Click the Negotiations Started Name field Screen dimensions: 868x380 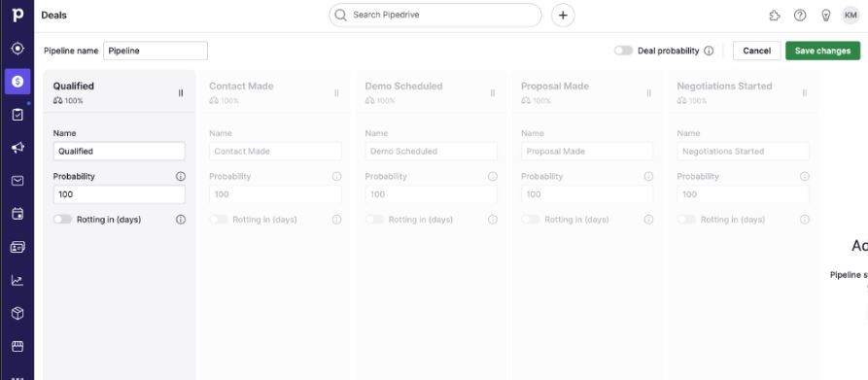[x=744, y=151]
